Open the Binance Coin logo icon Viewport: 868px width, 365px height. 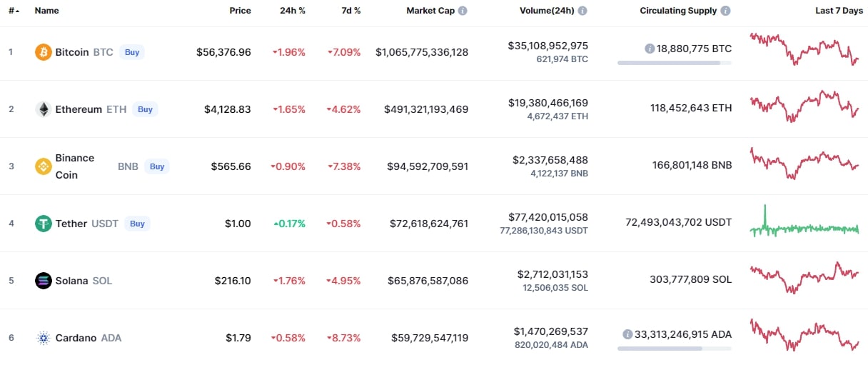coord(44,166)
